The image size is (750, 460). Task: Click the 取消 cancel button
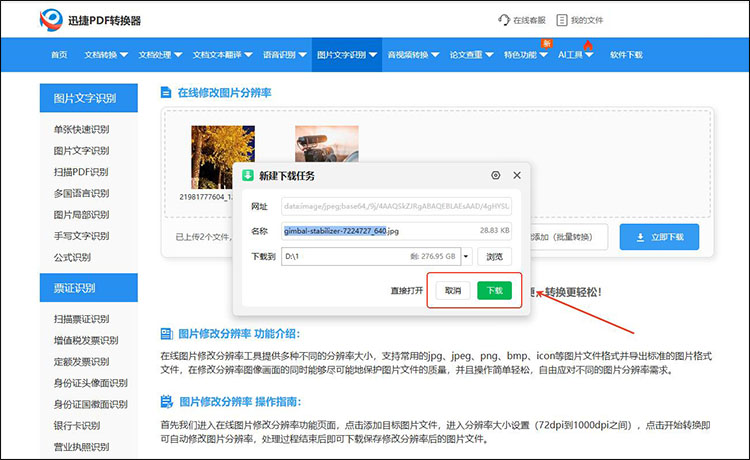(x=453, y=291)
